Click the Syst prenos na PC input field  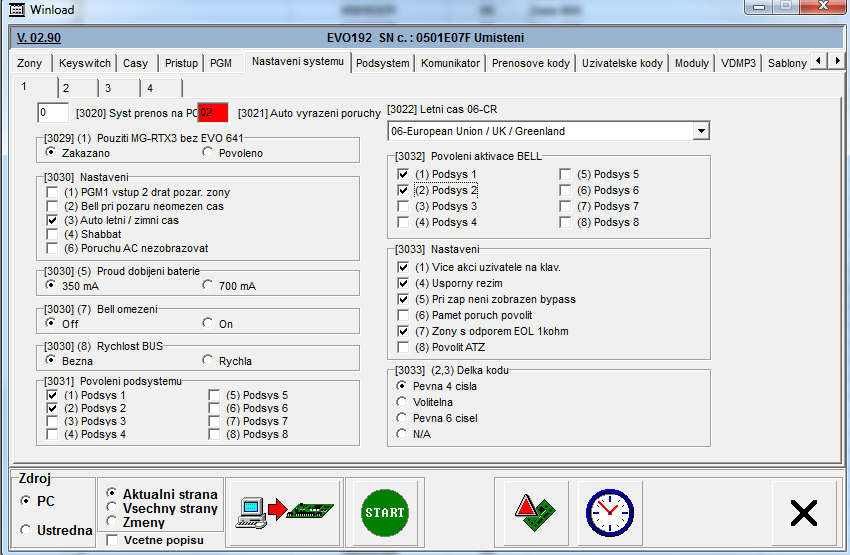[53, 112]
